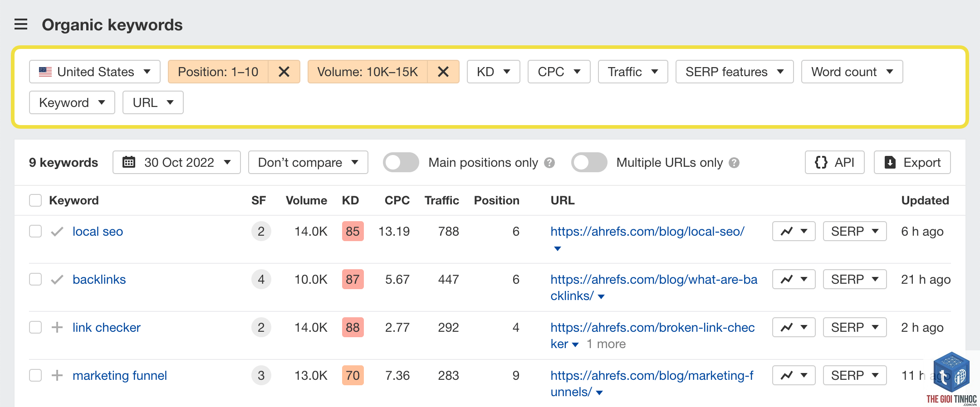Show 1 more URL for link checker

(606, 344)
